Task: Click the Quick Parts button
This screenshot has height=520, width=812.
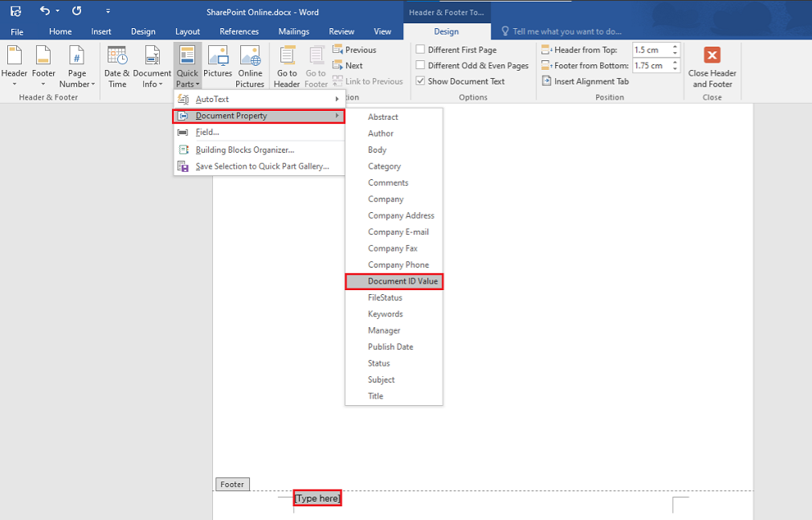Action: (187, 67)
